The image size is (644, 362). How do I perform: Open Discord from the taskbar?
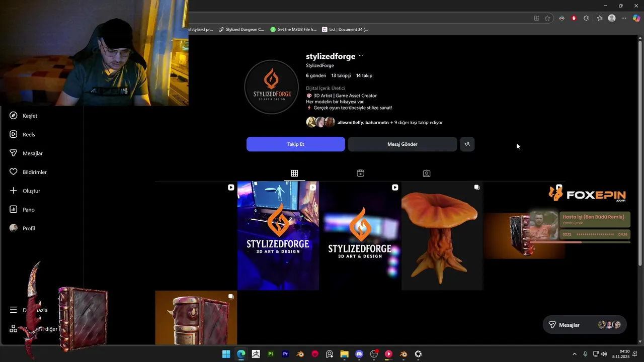click(x=359, y=354)
